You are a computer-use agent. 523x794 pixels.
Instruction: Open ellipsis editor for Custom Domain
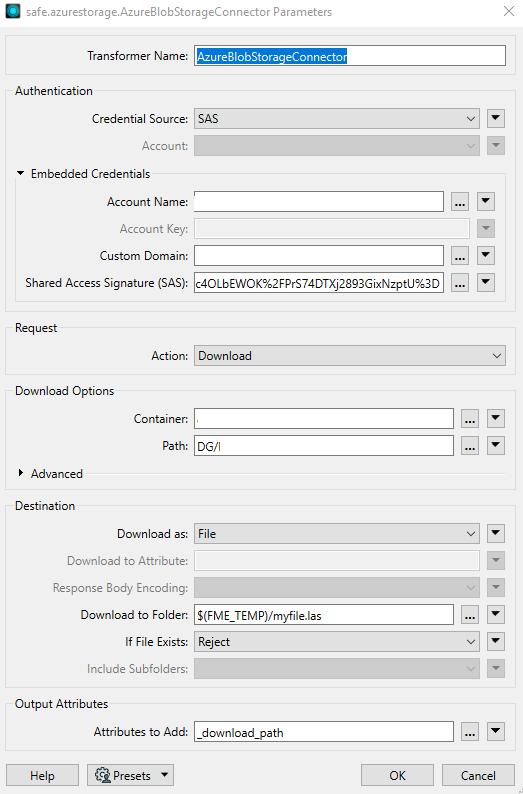point(460,256)
